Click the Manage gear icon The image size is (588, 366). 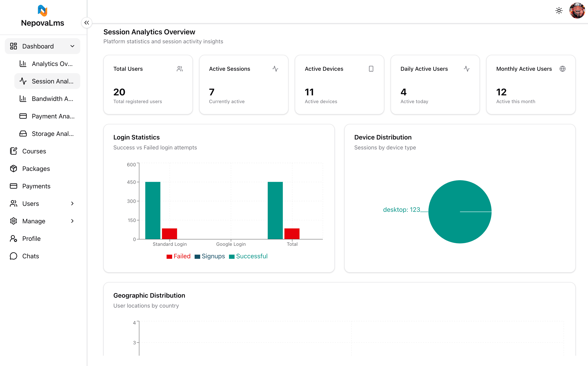pyautogui.click(x=14, y=221)
